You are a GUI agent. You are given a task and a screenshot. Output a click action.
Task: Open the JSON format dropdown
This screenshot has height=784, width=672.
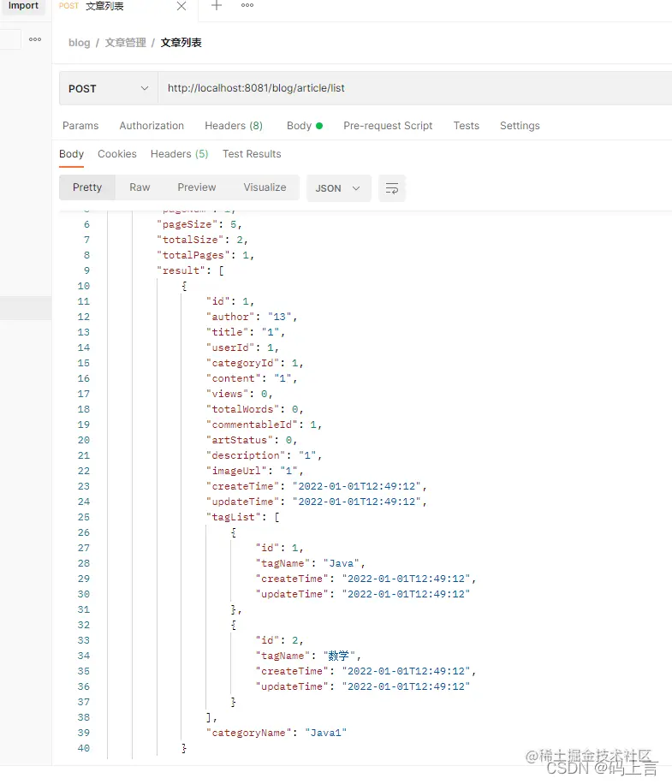[x=338, y=188]
